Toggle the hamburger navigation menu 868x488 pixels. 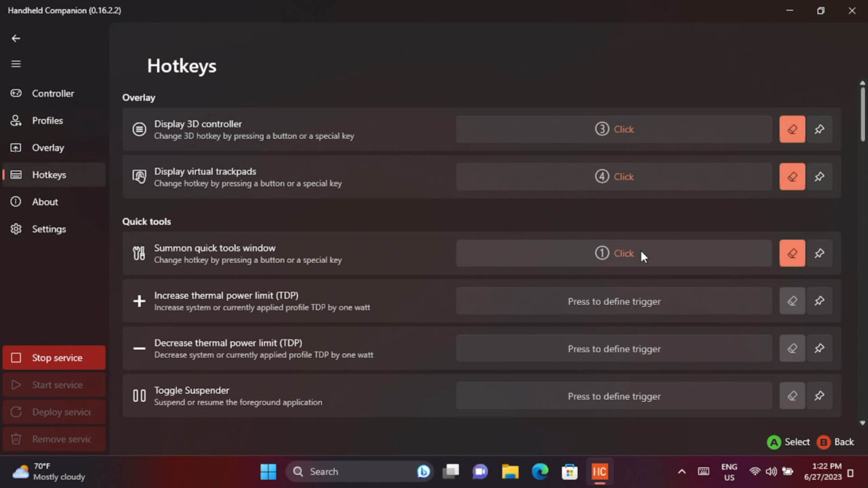[16, 64]
